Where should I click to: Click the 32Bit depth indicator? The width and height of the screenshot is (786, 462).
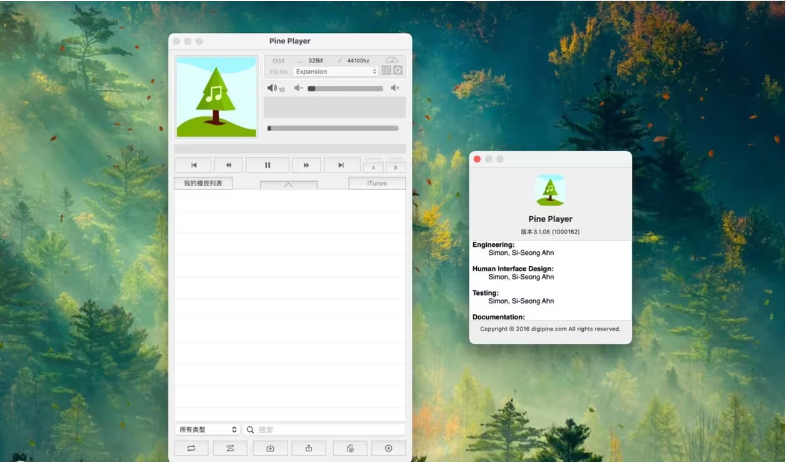tap(315, 61)
